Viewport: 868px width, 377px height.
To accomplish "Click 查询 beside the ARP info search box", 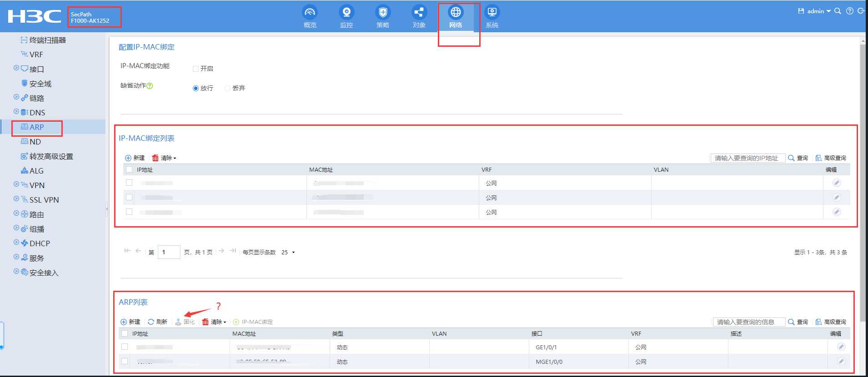I will [798, 322].
